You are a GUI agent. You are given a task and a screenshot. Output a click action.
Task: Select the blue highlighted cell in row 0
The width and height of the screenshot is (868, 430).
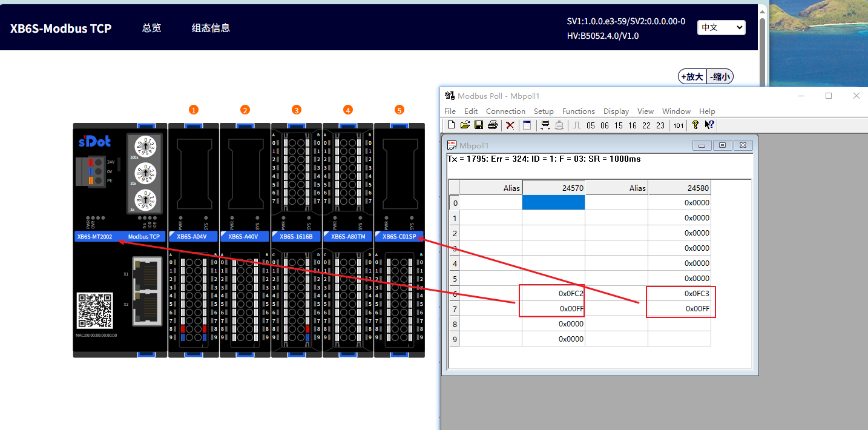[x=553, y=203]
